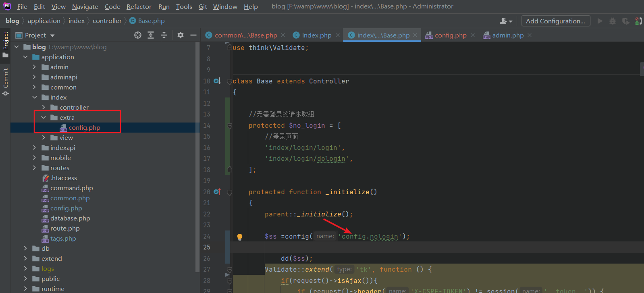Click the command.php file icon in tree
The width and height of the screenshot is (644, 293).
click(x=46, y=188)
